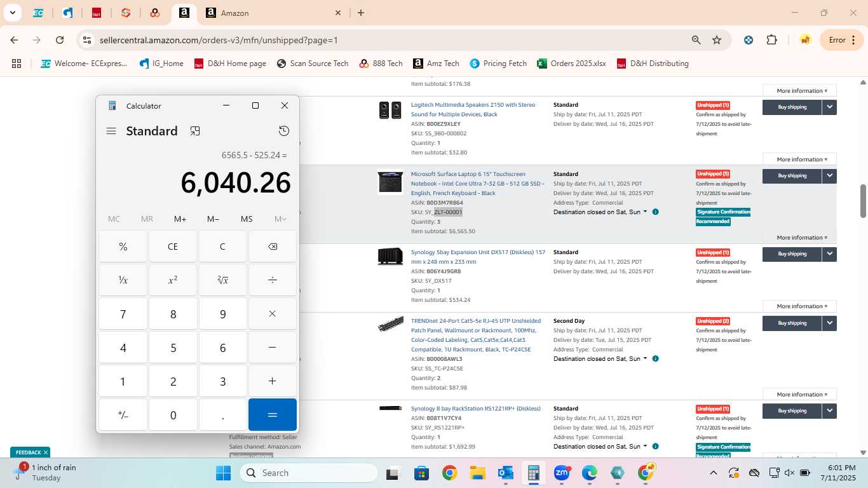
Task: Expand Buy shipping dropdown for Synology DX517
Action: click(829, 254)
